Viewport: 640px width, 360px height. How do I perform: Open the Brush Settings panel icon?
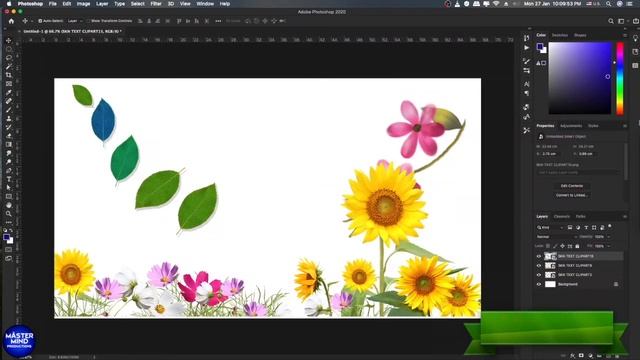[527, 61]
